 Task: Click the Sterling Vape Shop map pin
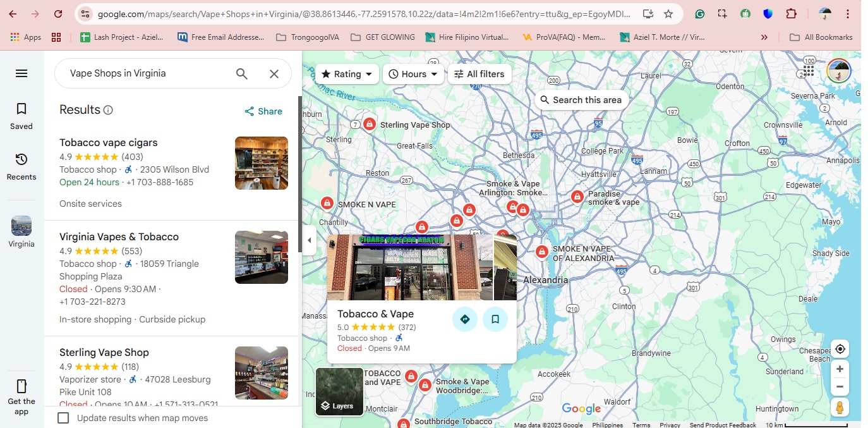[369, 125]
